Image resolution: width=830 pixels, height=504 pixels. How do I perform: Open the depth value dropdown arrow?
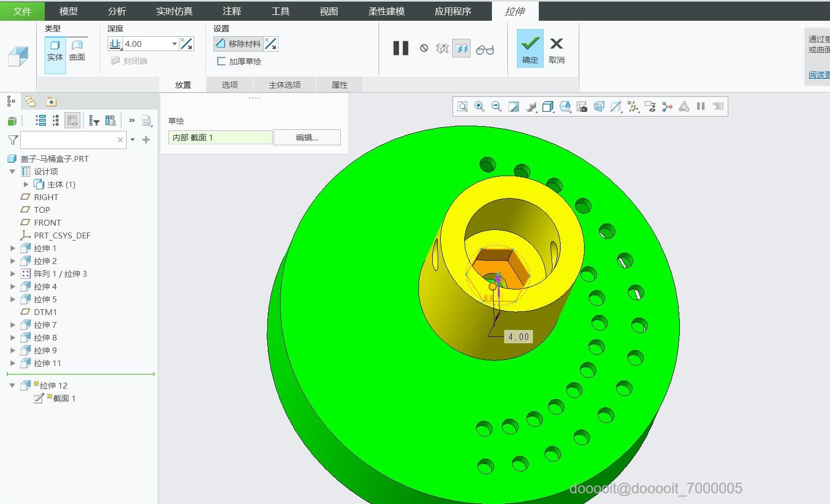coord(174,44)
